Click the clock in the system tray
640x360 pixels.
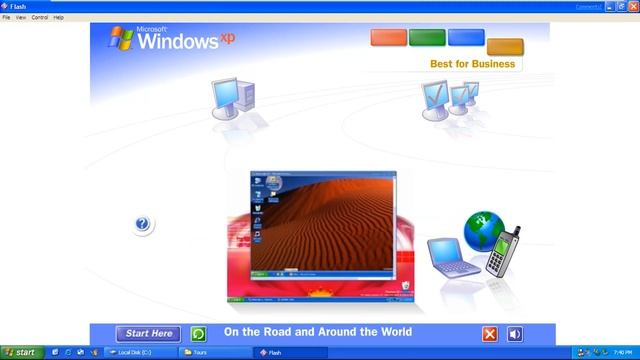click(622, 353)
